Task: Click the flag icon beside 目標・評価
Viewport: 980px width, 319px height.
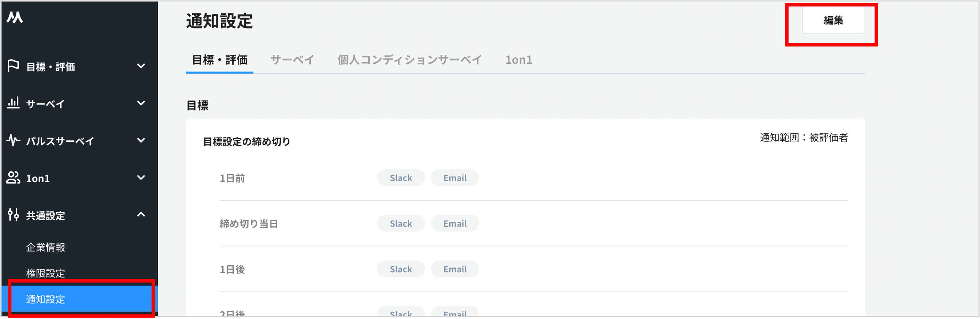Action: tap(13, 66)
